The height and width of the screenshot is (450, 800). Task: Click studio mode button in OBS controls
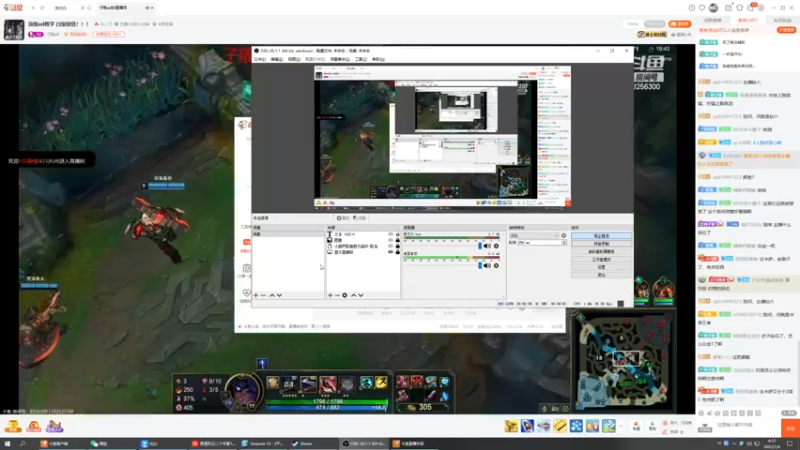pyautogui.click(x=601, y=260)
